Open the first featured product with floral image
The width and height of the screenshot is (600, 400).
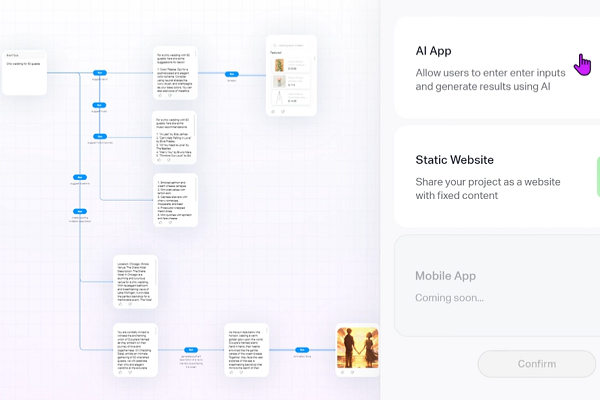291,65
